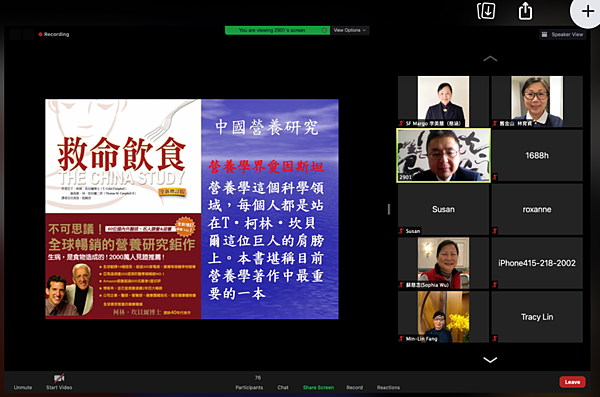Leave the meeting
This screenshot has height=397, width=600.
coord(572,382)
